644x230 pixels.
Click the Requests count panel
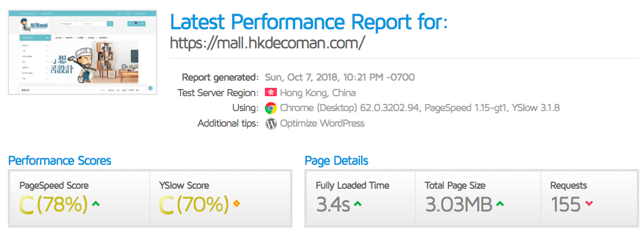(x=590, y=198)
